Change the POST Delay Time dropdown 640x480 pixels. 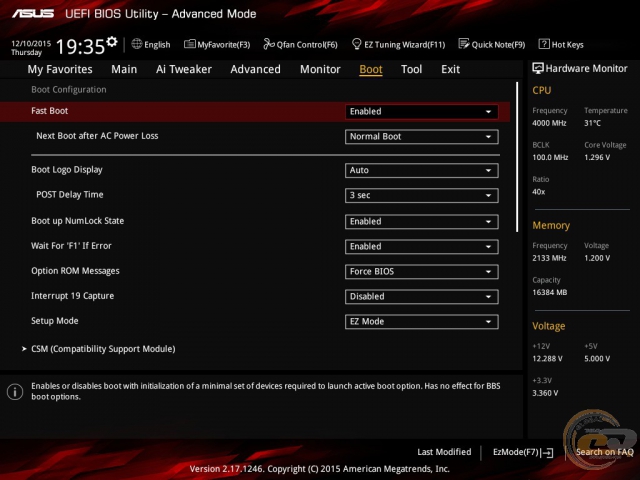click(421, 195)
